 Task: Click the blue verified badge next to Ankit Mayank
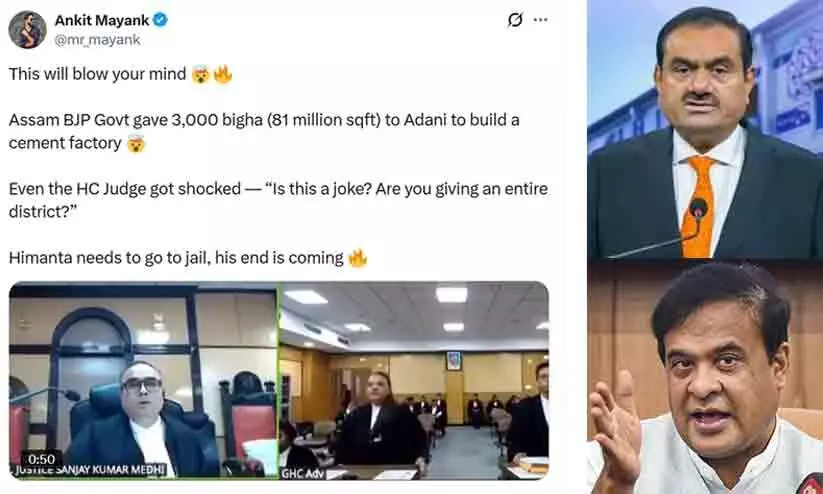coord(160,20)
